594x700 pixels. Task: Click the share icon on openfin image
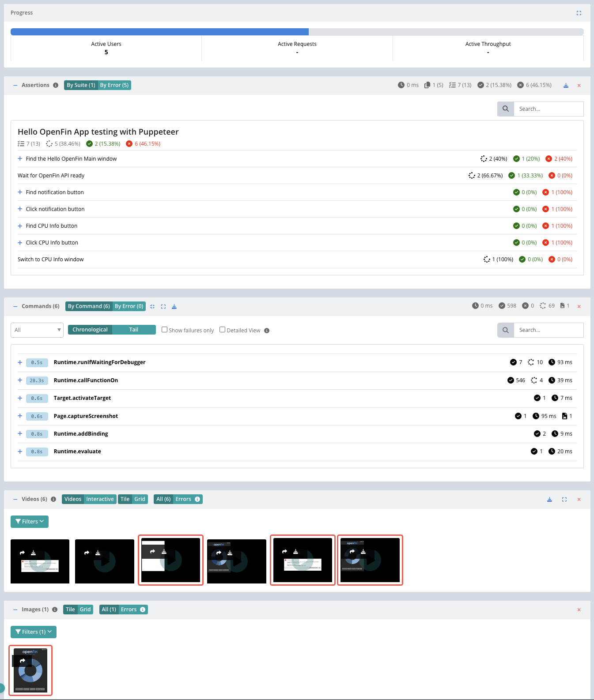[22, 661]
